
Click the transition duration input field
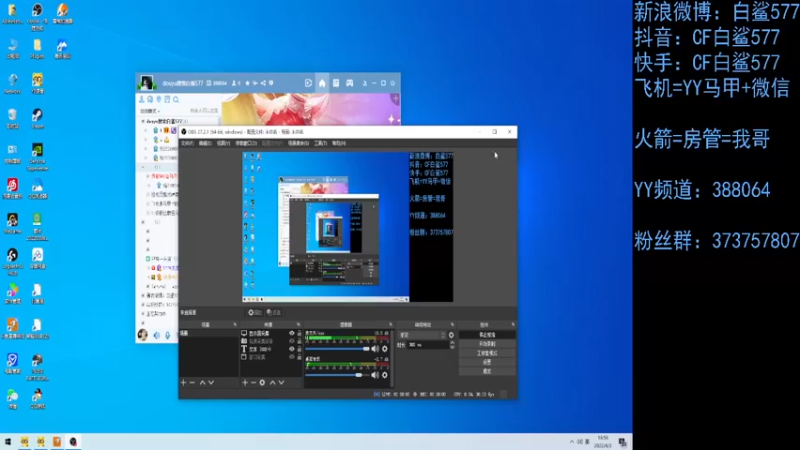point(428,345)
